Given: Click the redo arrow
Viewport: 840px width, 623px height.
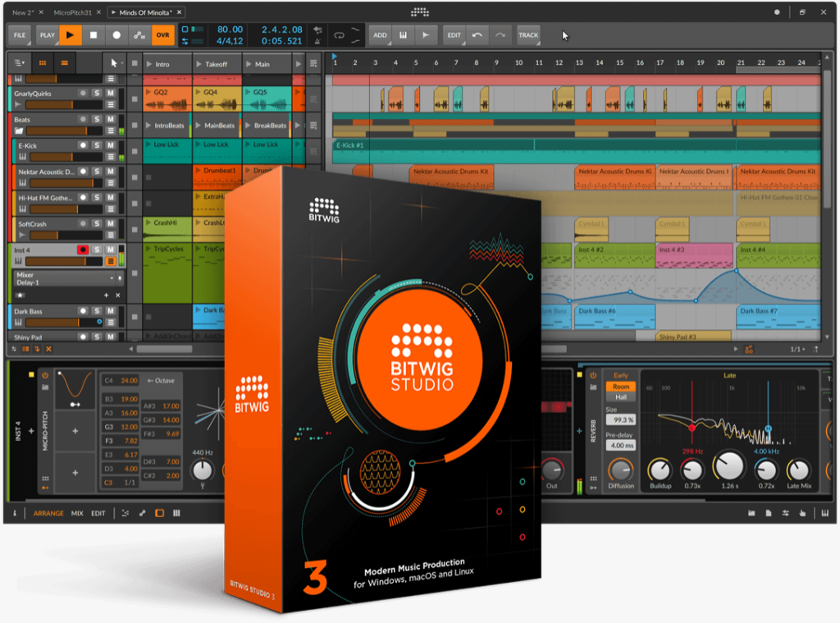Looking at the screenshot, I should click(500, 35).
